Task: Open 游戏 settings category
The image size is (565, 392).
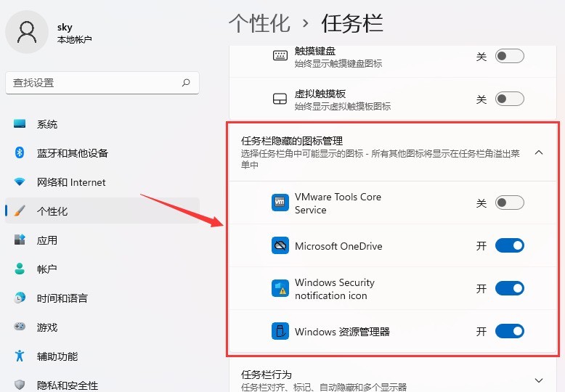Action: (x=102, y=327)
